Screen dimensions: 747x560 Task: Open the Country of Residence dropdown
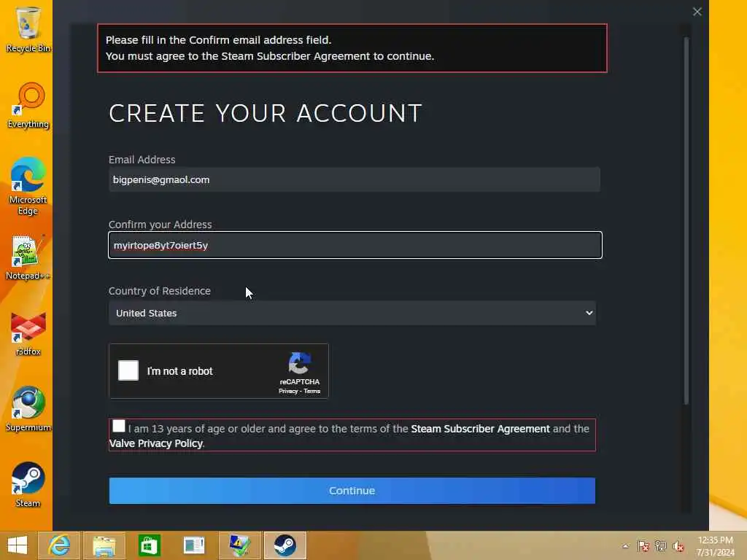(352, 313)
